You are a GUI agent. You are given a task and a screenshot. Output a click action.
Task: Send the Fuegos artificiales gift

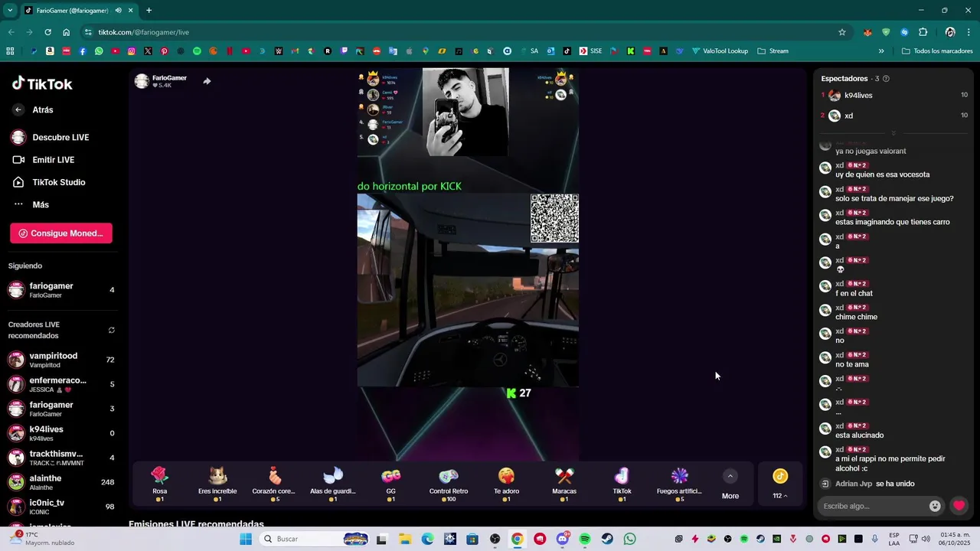680,484
